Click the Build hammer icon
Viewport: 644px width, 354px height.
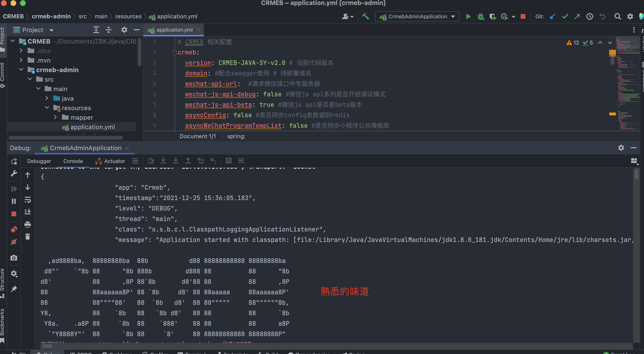coord(365,16)
